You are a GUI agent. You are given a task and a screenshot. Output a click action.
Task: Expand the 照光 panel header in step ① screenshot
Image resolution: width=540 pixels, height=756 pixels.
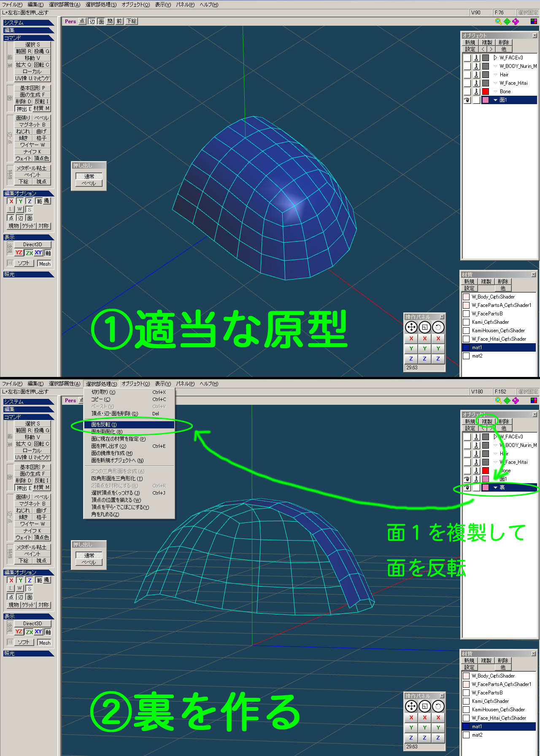pos(29,274)
